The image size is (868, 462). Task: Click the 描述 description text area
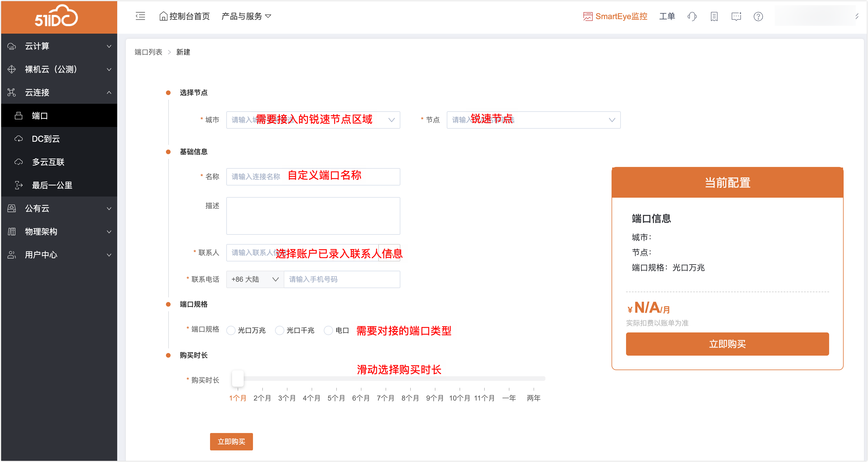313,216
